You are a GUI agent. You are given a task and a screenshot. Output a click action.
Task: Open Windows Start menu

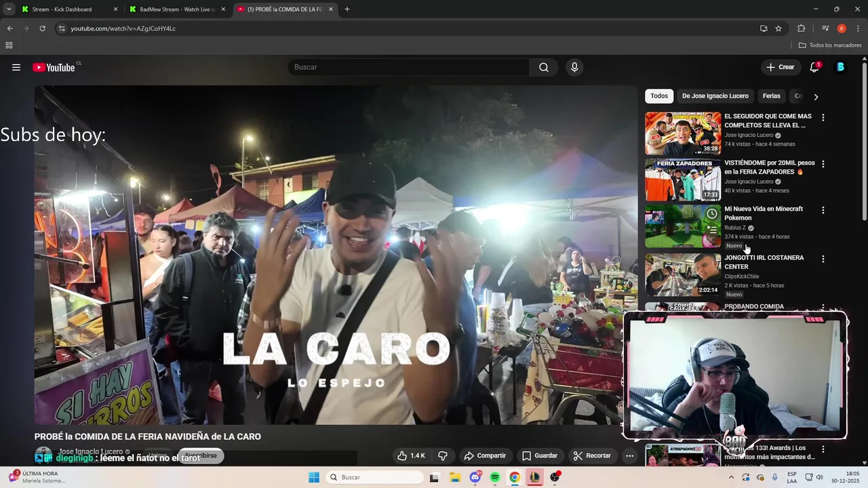point(314,477)
